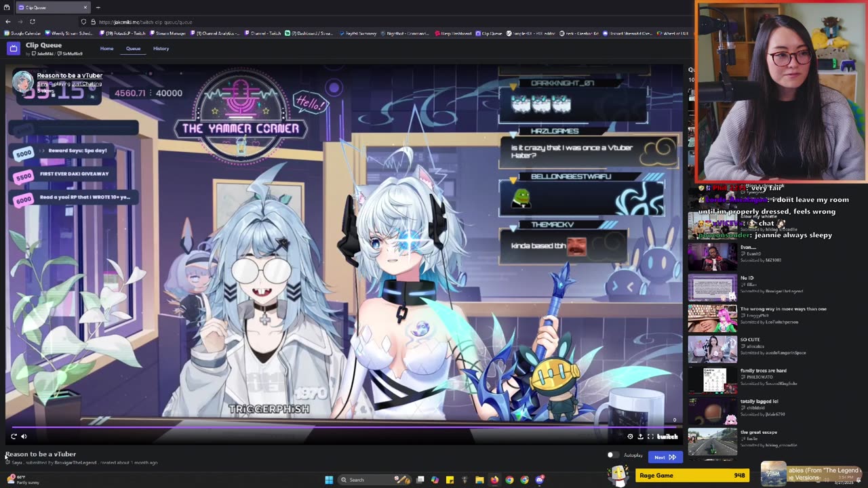
Task: Click 'the great escape' clip title
Action: (x=759, y=432)
